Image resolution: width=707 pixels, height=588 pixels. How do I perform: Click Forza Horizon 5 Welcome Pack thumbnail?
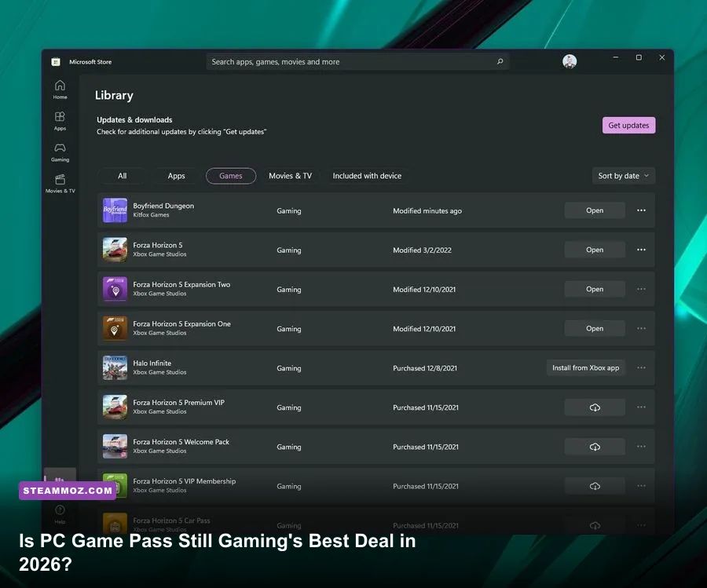pos(115,447)
